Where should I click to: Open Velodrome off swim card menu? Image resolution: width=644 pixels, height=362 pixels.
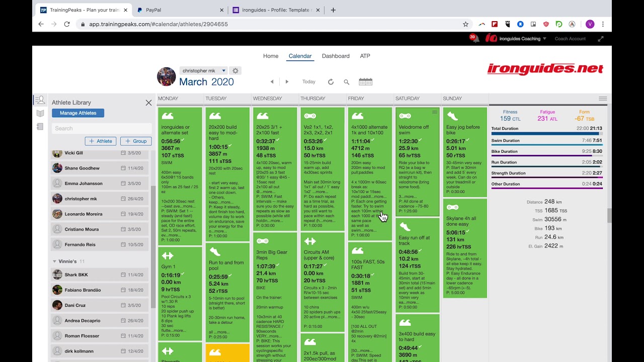(434, 112)
